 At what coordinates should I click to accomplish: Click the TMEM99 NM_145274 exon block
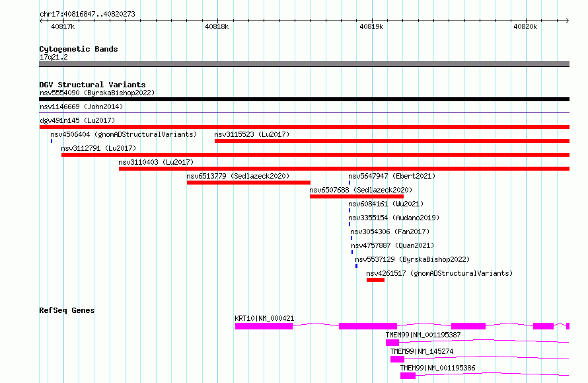(397, 359)
